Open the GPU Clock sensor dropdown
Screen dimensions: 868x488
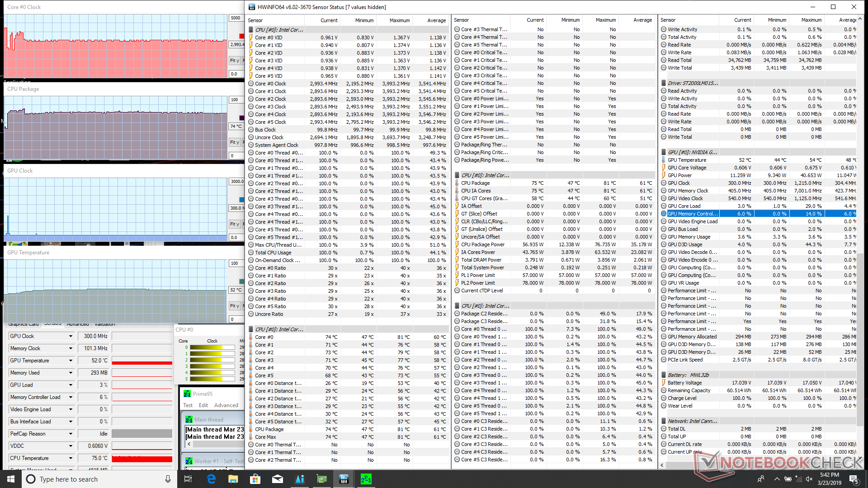71,336
